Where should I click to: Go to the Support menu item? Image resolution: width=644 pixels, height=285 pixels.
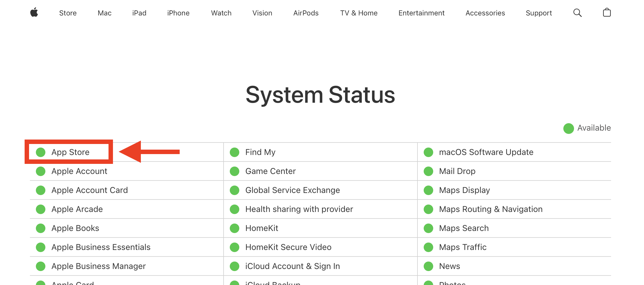click(x=538, y=13)
